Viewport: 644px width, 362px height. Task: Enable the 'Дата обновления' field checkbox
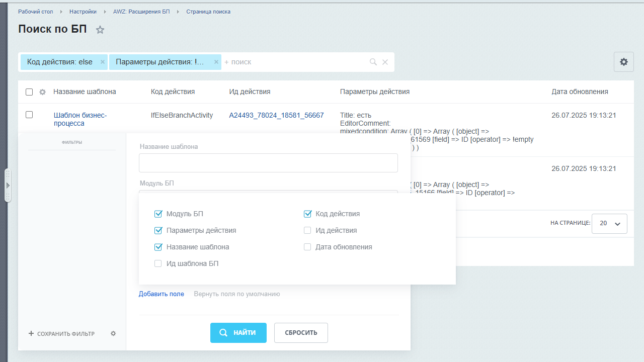tap(307, 247)
